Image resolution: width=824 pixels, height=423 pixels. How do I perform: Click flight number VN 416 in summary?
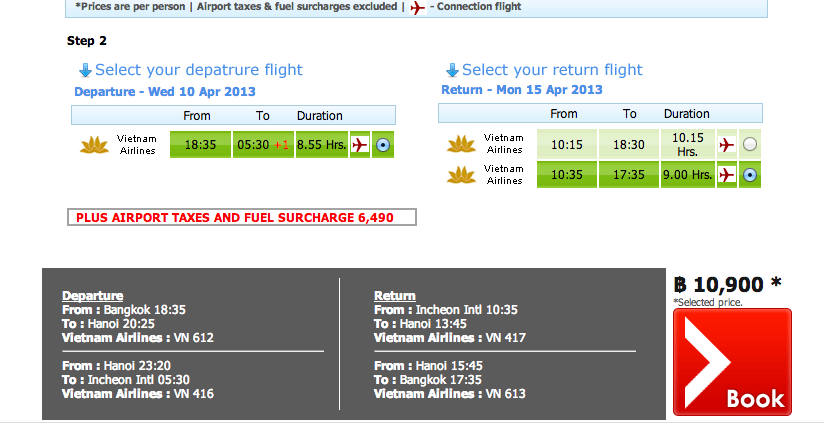coord(194,394)
